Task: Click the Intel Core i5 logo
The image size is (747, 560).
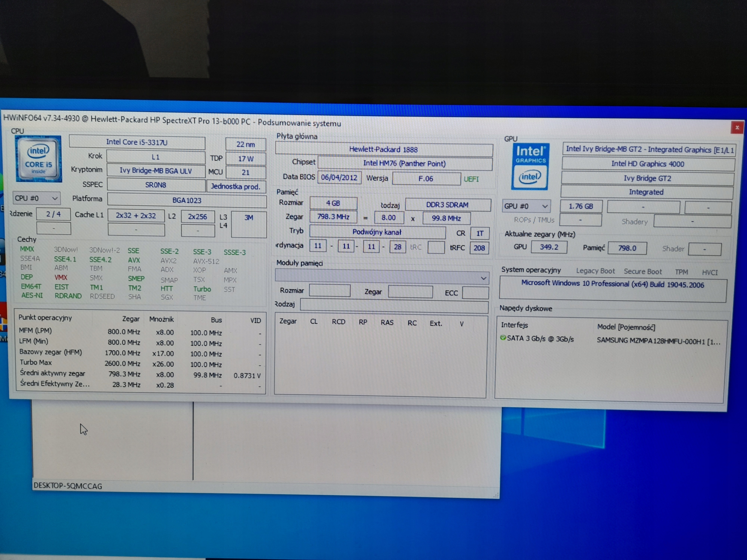Action: pos(39,159)
